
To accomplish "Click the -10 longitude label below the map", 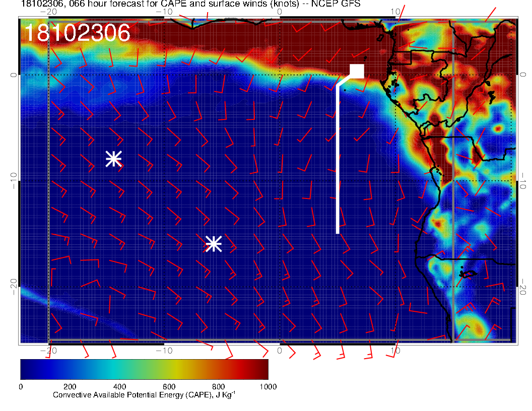I will (164, 351).
